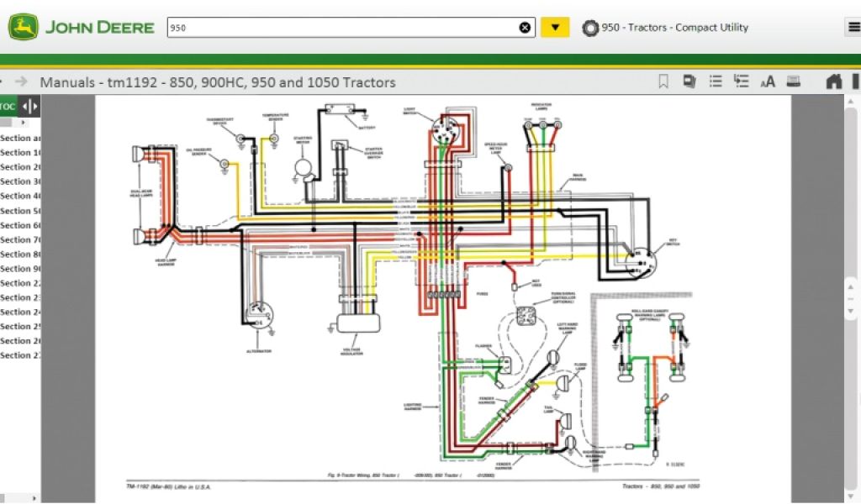The image size is (861, 504).
Task: Click the forward navigation arrow
Action: point(22,81)
